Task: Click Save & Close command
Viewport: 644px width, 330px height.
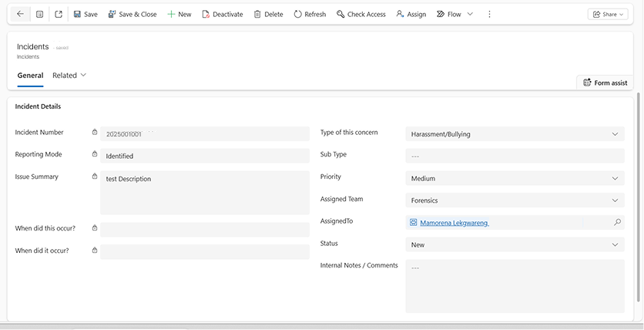Action: (132, 14)
